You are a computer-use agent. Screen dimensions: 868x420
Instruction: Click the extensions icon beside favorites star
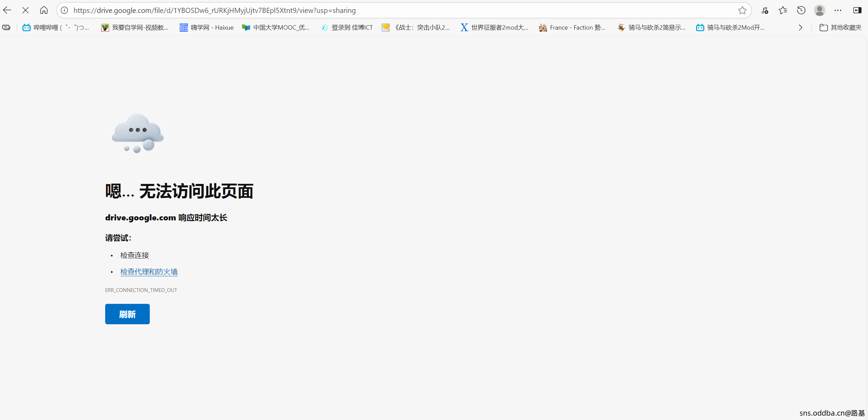point(765,10)
